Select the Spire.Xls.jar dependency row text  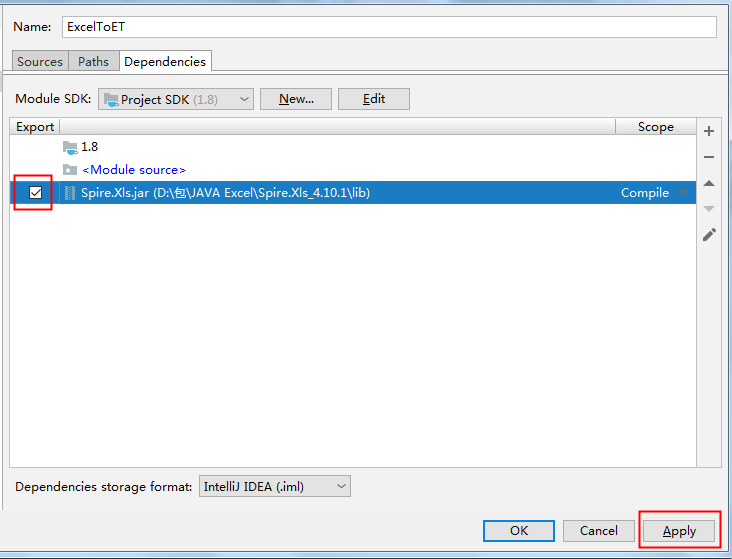[225, 193]
